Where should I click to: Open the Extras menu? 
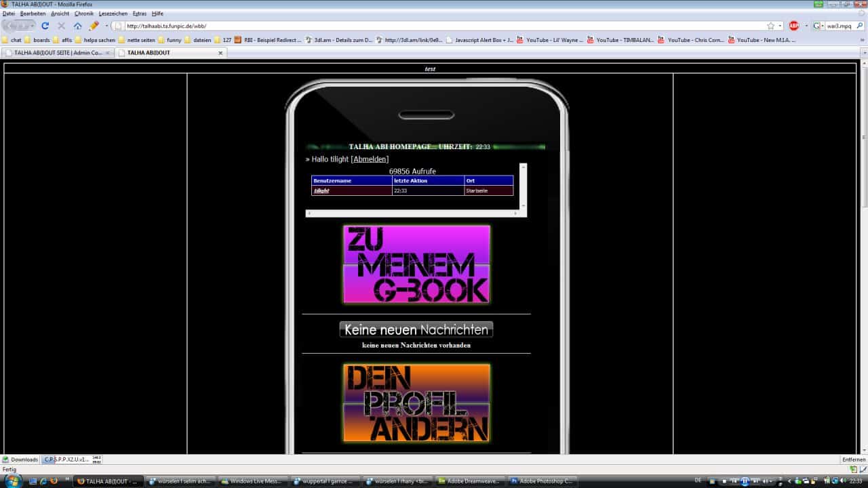(140, 14)
